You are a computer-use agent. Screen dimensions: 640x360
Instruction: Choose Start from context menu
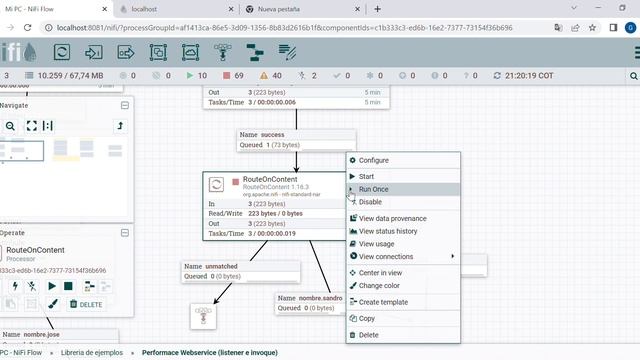click(x=403, y=176)
